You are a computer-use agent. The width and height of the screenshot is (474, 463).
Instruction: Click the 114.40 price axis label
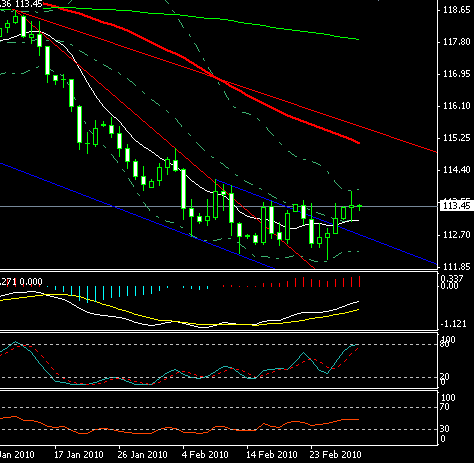click(x=456, y=170)
